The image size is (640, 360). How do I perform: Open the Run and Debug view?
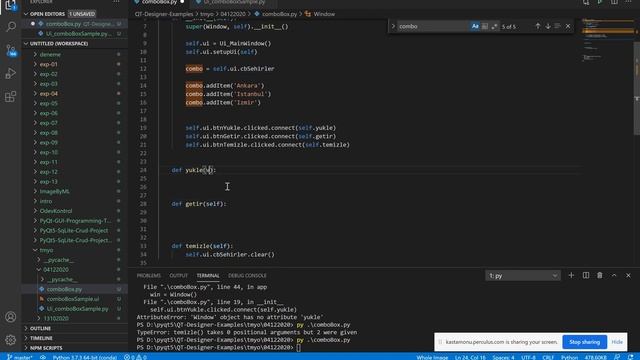11,73
